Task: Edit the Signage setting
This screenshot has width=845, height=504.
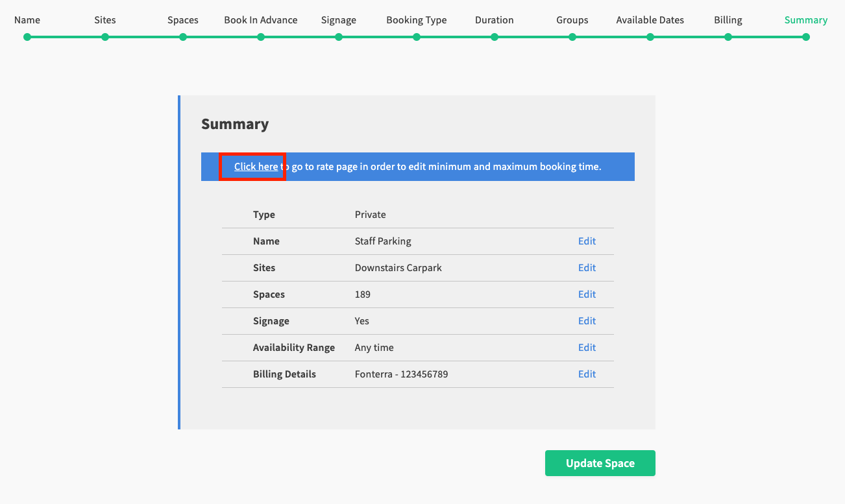Action: point(587,321)
